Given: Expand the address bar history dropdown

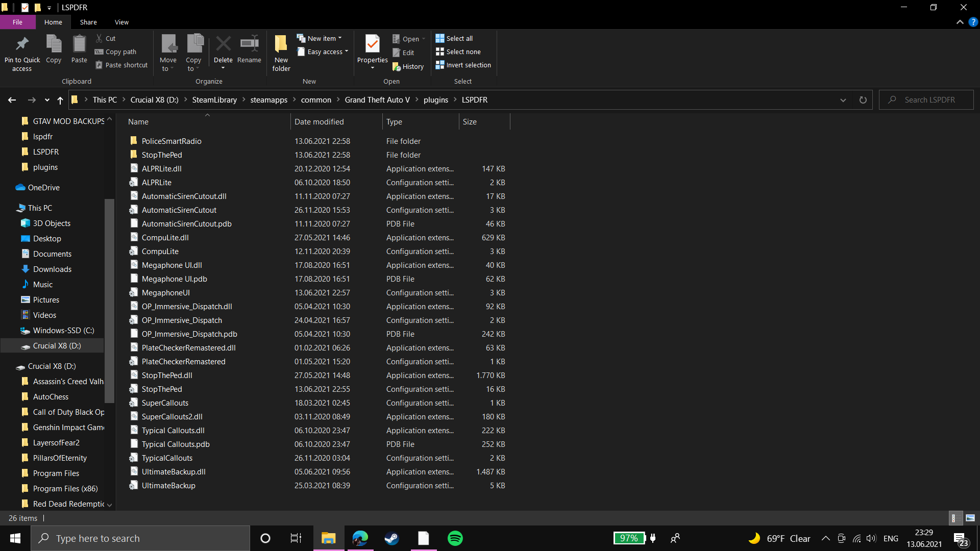Looking at the screenshot, I should click(x=843, y=100).
